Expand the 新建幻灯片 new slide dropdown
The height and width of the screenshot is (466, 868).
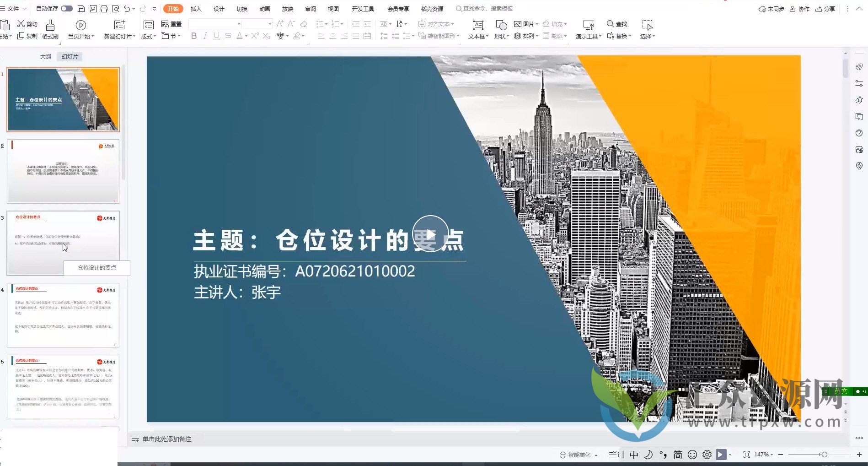tap(134, 37)
